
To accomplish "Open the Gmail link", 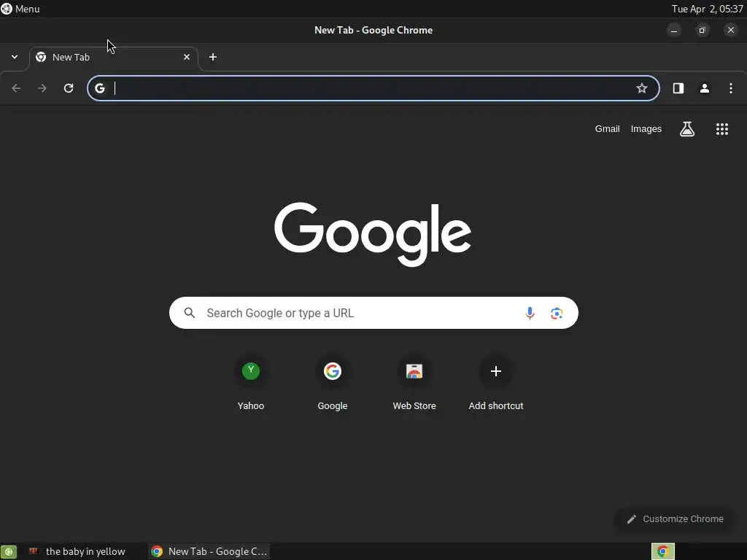I will [x=607, y=128].
